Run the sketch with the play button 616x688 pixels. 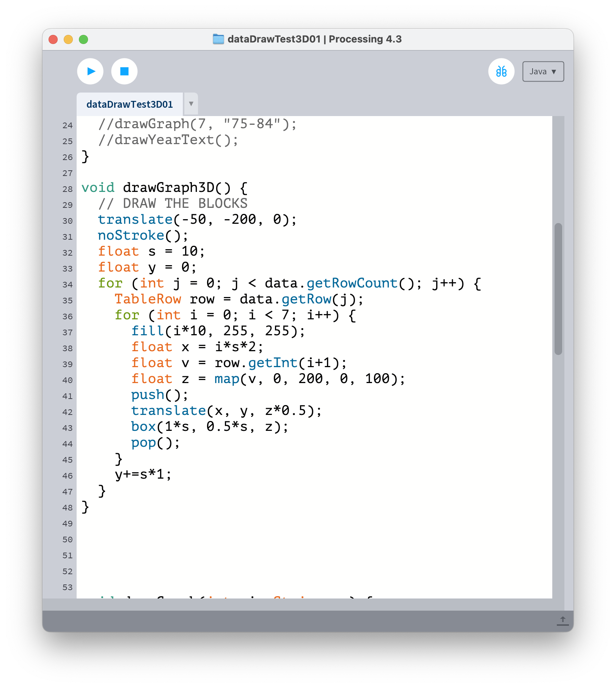click(90, 71)
